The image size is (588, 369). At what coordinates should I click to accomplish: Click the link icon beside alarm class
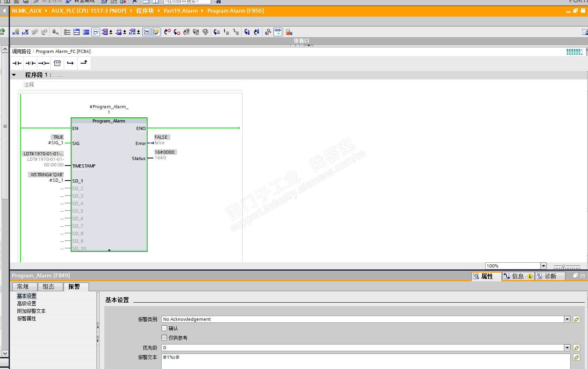tap(577, 319)
